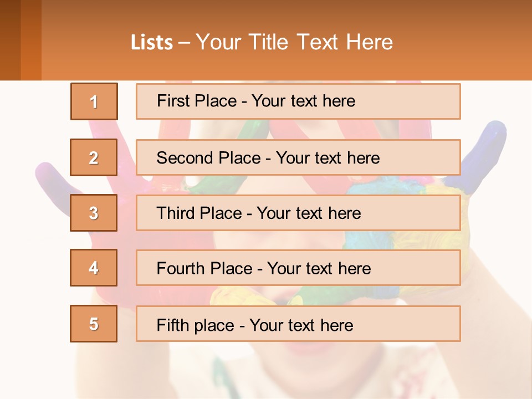Screen dimensions: 532x399
Task: Click the bold word Lists in title
Action: (x=152, y=43)
